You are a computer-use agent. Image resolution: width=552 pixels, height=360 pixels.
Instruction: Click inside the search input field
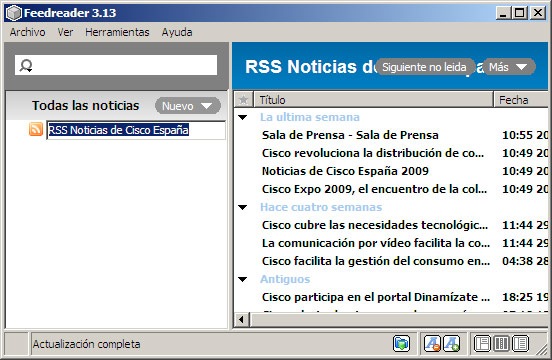(x=116, y=65)
